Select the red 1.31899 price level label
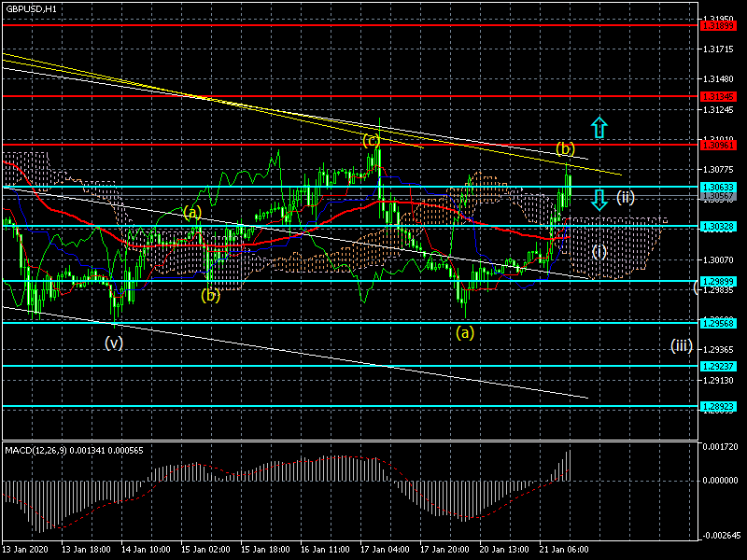This screenshot has height=560, width=747. 719,26
